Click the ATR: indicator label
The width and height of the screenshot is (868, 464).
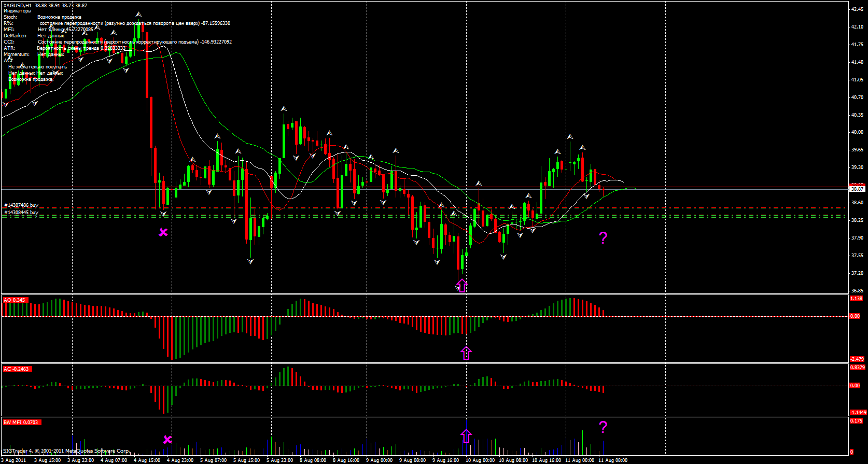point(9,48)
